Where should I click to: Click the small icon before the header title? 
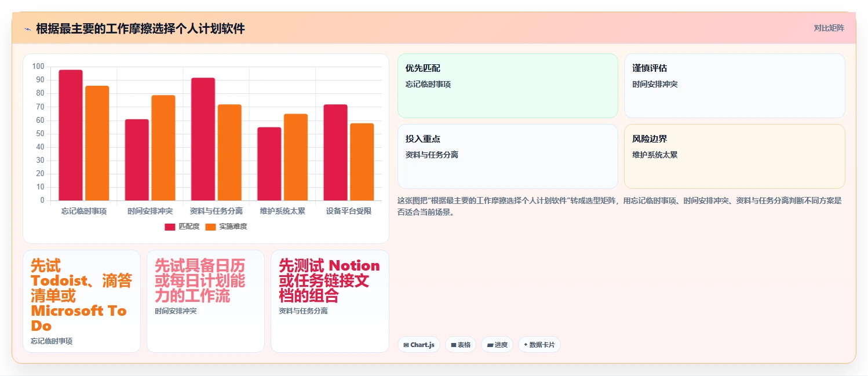tap(27, 29)
